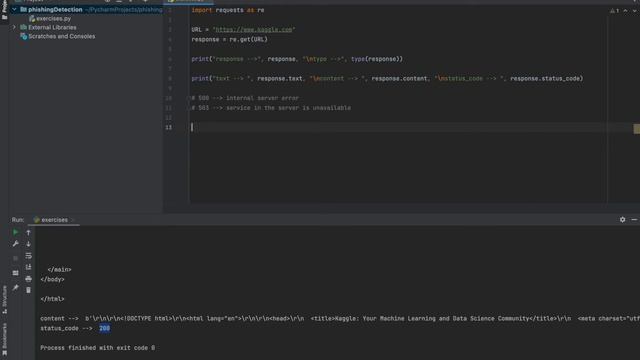Open the kaggle URL link in code
Image resolution: width=640 pixels, height=360 pixels.
[x=253, y=30]
